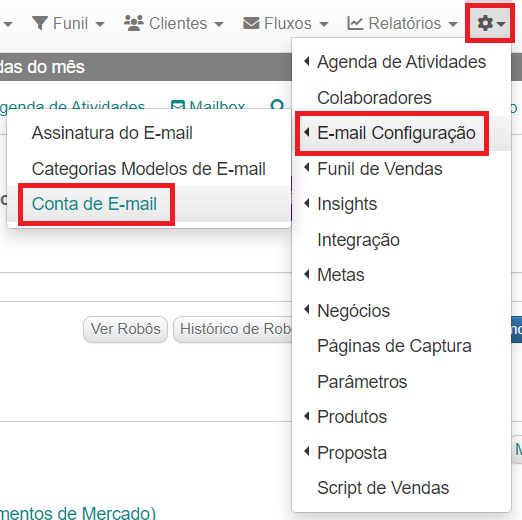Click the Clientes people icon

point(134,23)
